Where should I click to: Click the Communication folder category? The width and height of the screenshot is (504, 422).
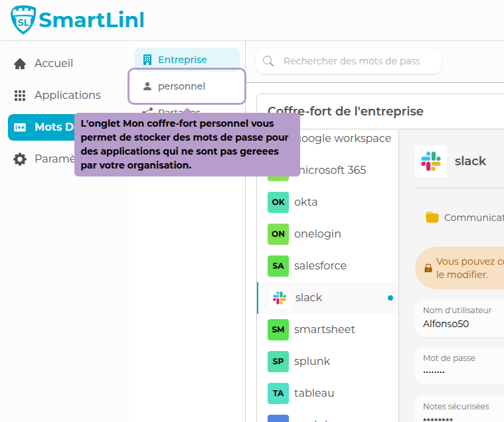pos(465,218)
